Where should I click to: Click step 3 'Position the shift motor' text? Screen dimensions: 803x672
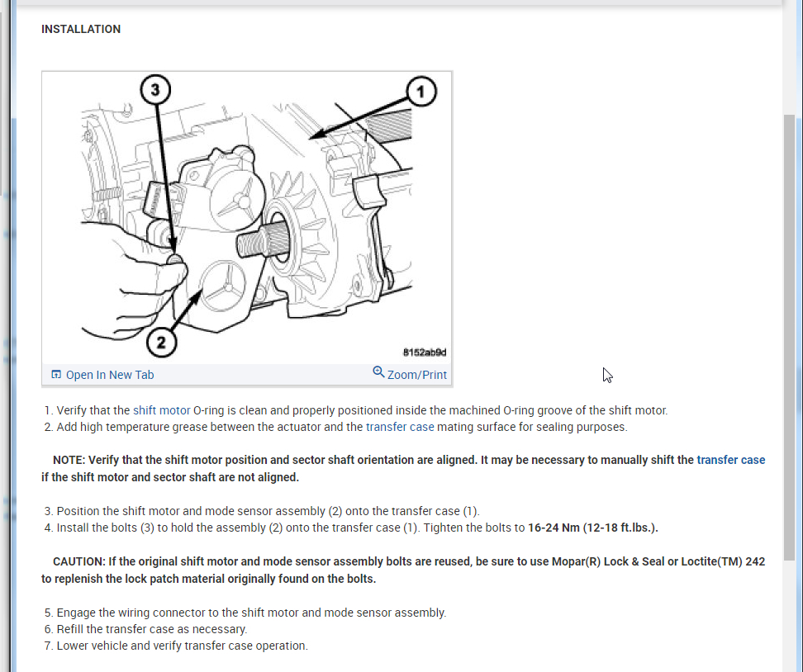(x=268, y=511)
